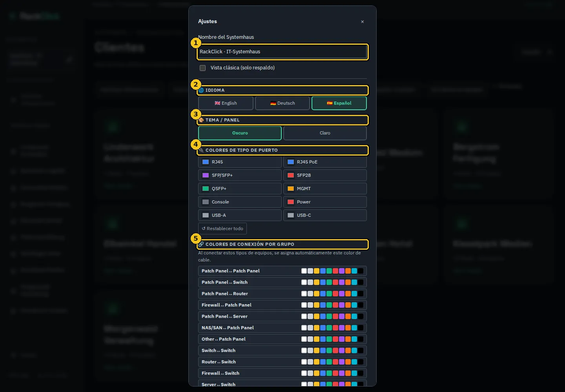
Task: Choose Deutsch as the interface language
Action: (282, 103)
